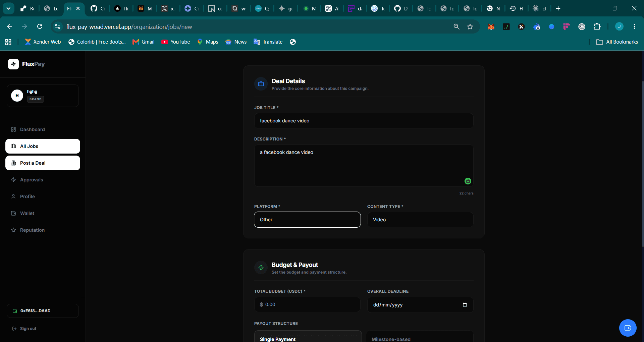Open the black X extension icon
The height and width of the screenshot is (342, 644).
[521, 26]
